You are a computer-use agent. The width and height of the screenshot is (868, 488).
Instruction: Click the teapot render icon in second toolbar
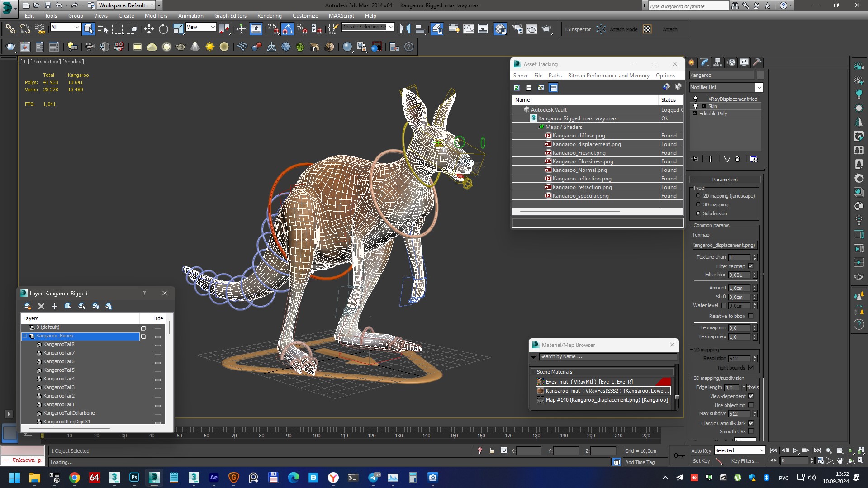tap(10, 47)
